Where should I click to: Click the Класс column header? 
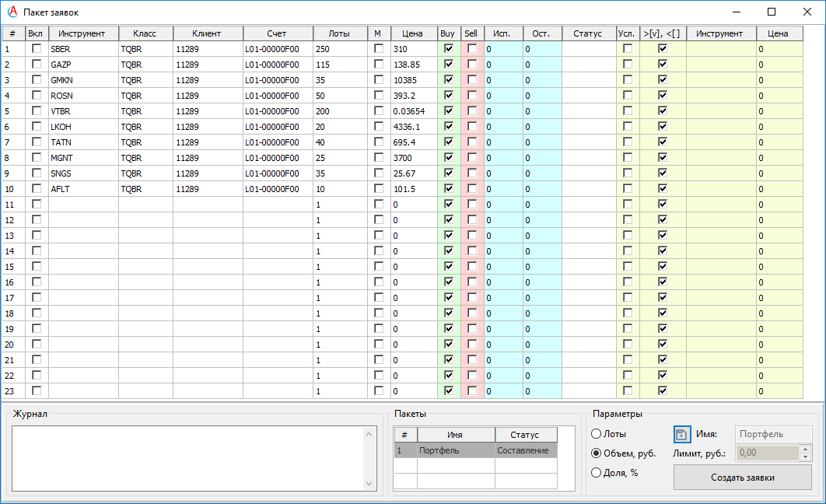click(x=145, y=33)
